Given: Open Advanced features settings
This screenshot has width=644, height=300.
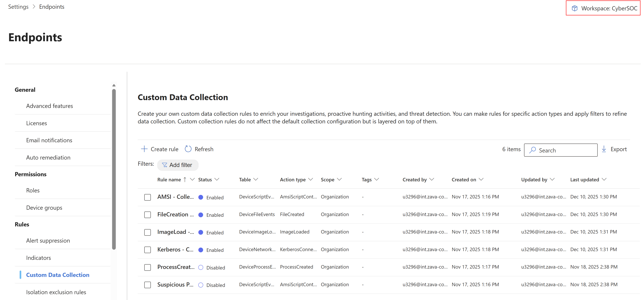Looking at the screenshot, I should point(49,106).
